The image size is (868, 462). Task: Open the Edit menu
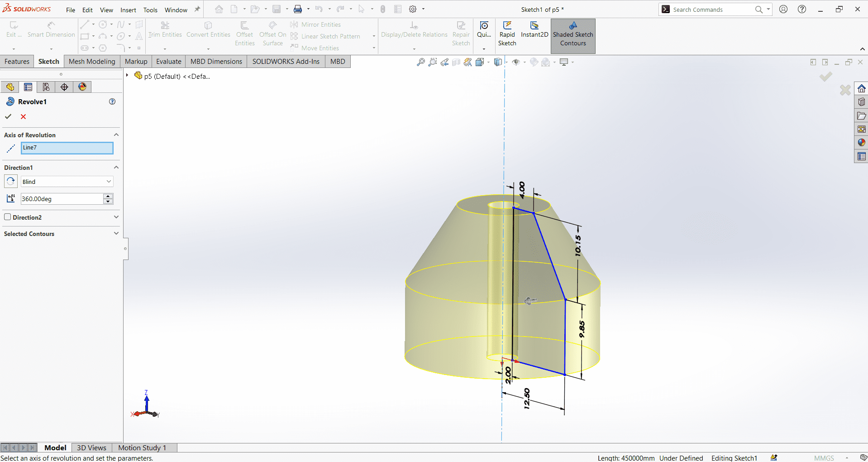click(87, 10)
